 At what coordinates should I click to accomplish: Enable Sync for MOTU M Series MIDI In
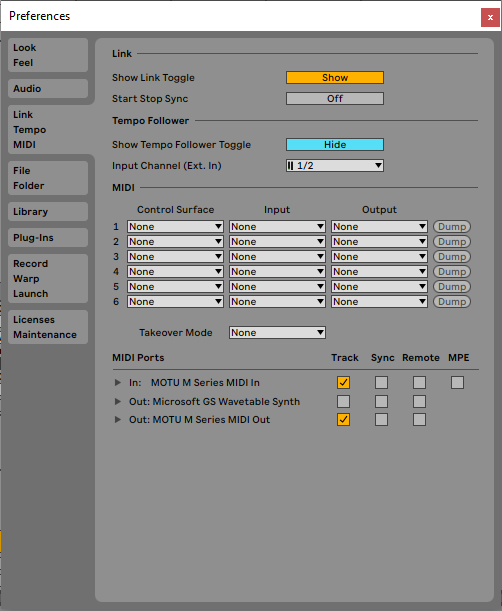point(381,383)
